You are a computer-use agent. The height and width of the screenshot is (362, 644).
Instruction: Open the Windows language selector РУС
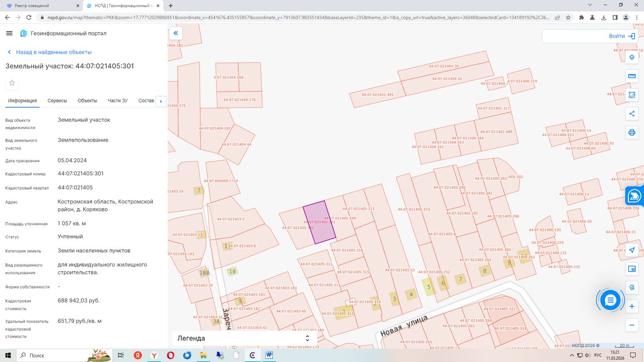point(598,356)
